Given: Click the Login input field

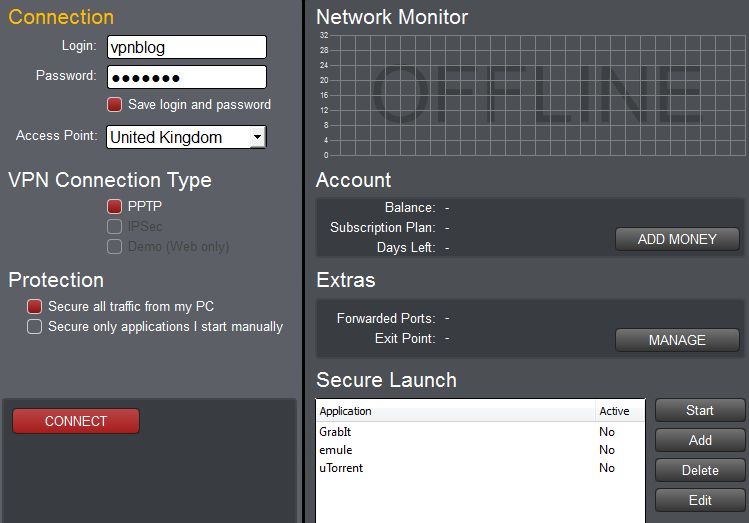Looking at the screenshot, I should point(187,47).
